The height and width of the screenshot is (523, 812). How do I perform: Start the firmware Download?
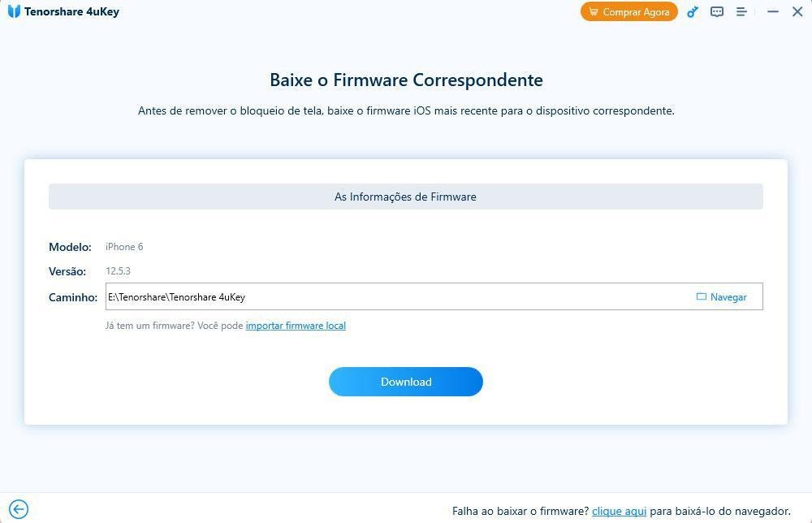[406, 382]
